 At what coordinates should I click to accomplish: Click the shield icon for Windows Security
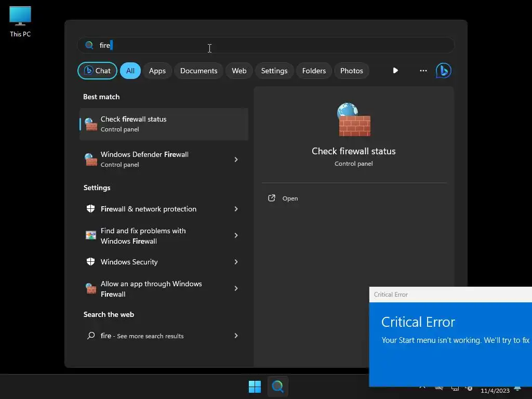tap(90, 262)
